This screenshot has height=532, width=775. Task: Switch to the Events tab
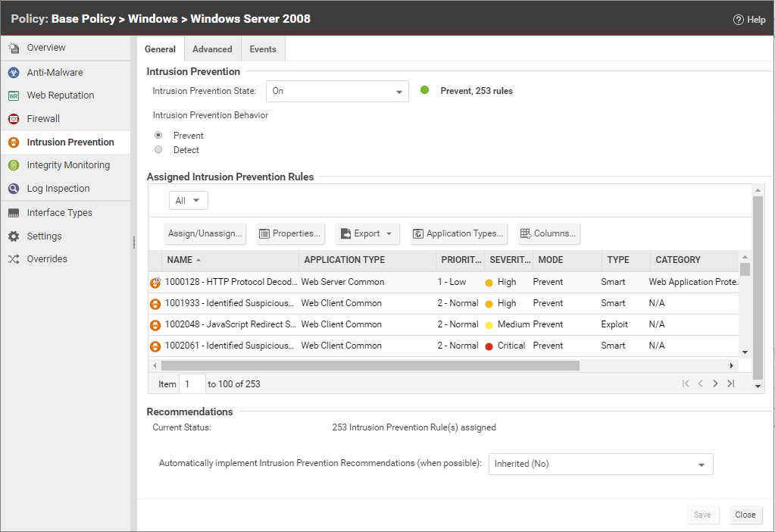[263, 49]
